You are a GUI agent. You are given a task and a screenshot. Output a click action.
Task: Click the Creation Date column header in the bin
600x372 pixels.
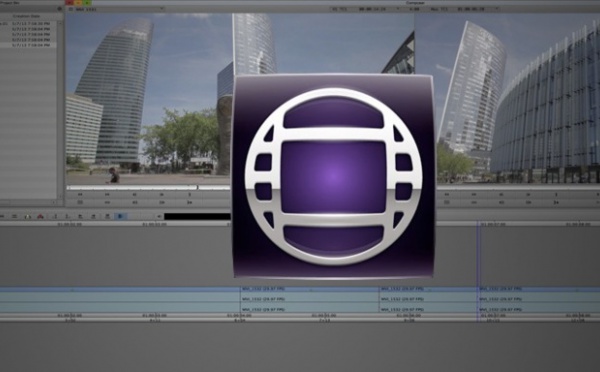click(26, 16)
